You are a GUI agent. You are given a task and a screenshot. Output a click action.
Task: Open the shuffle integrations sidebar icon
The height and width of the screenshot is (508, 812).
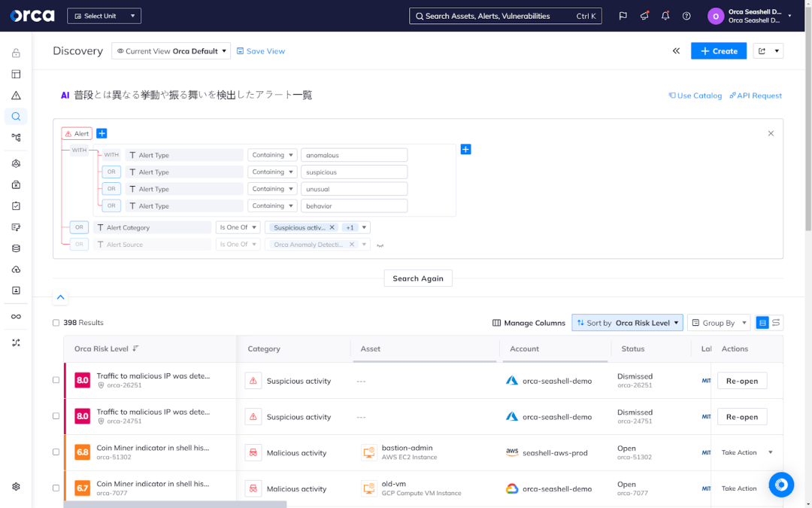point(16,342)
